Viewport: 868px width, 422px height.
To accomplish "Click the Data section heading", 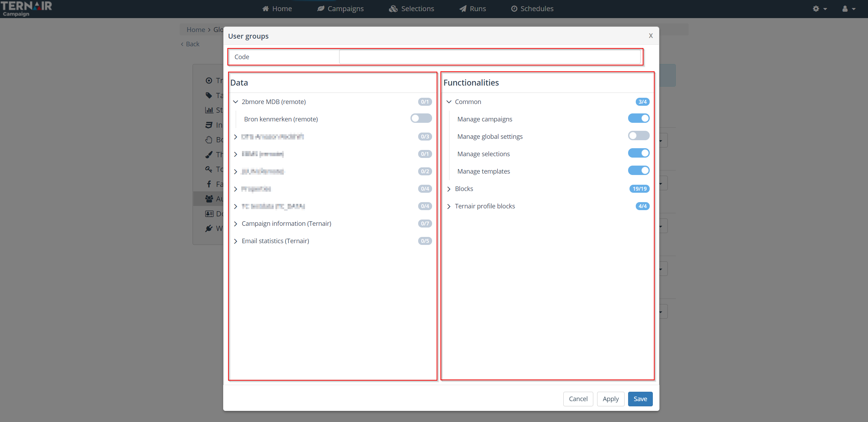I will [x=239, y=83].
